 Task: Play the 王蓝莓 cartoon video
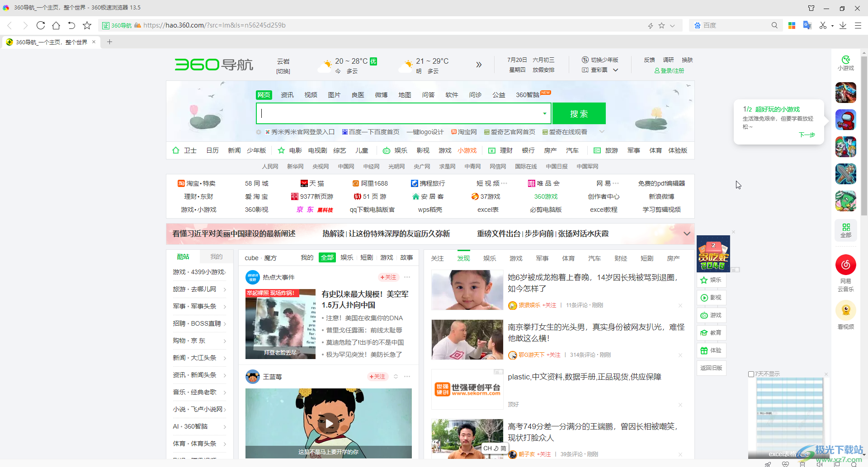(x=329, y=424)
